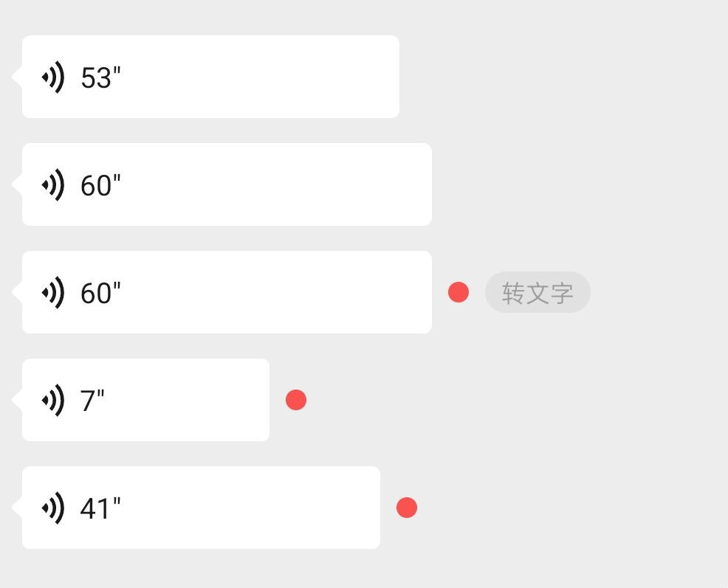Select the second 60" duration label
This screenshot has height=588, width=728.
[x=100, y=292]
